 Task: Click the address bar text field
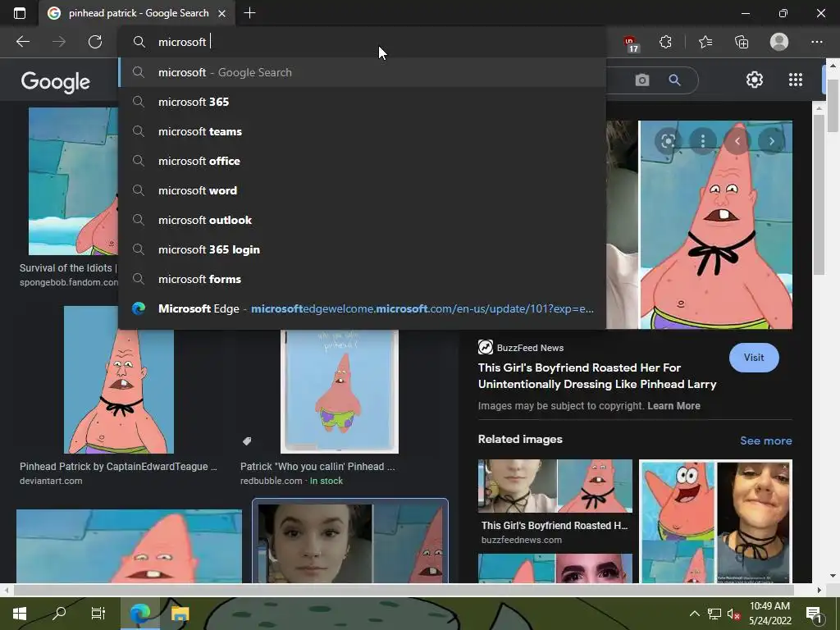pos(362,42)
